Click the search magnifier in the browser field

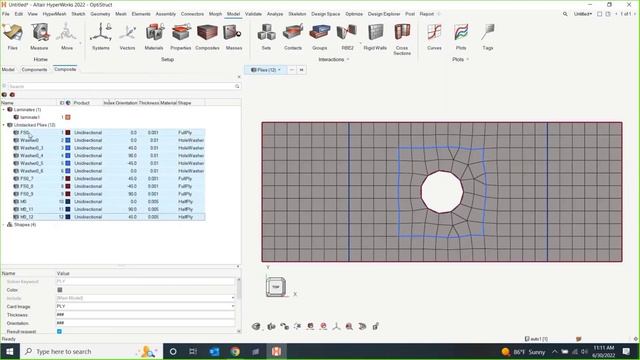[237, 87]
